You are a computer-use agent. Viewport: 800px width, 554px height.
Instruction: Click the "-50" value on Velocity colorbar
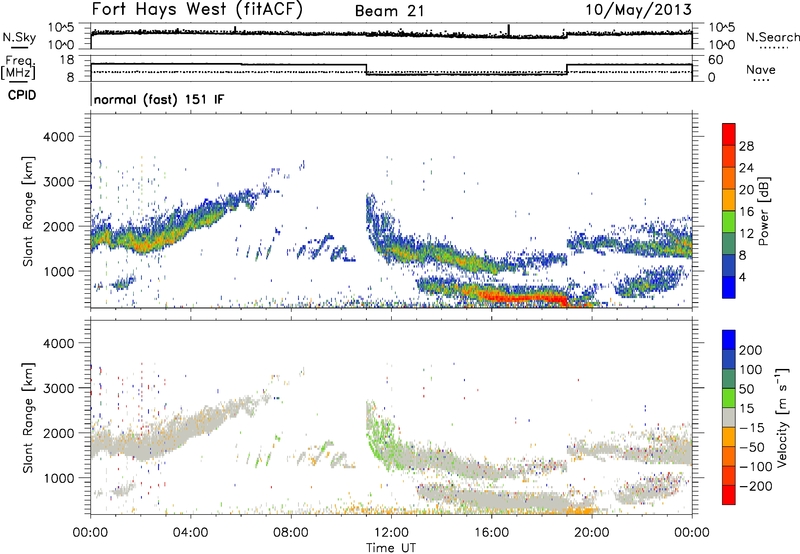coord(752,447)
